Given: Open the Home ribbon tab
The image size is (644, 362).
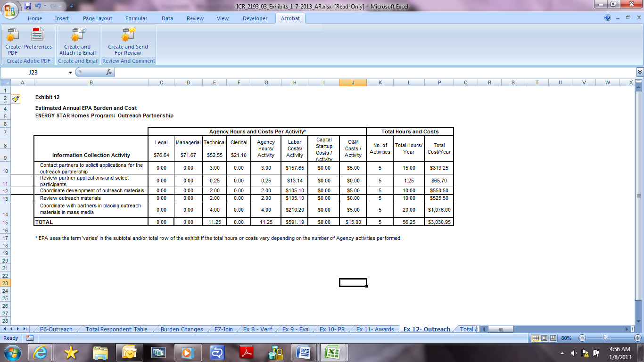Looking at the screenshot, I should (35, 18).
